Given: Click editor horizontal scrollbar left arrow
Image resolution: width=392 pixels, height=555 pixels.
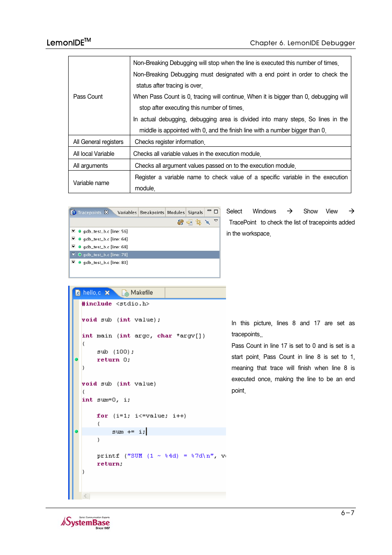Looking at the screenshot, I should point(86,496).
